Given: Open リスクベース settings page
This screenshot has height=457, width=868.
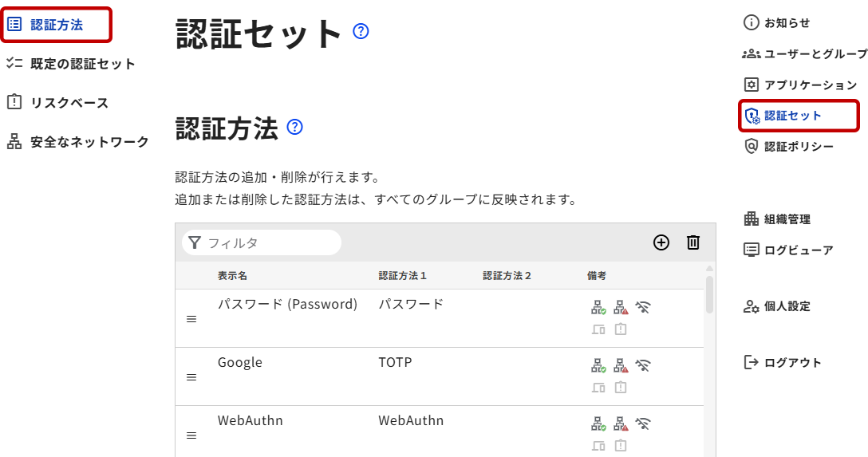Looking at the screenshot, I should (69, 103).
